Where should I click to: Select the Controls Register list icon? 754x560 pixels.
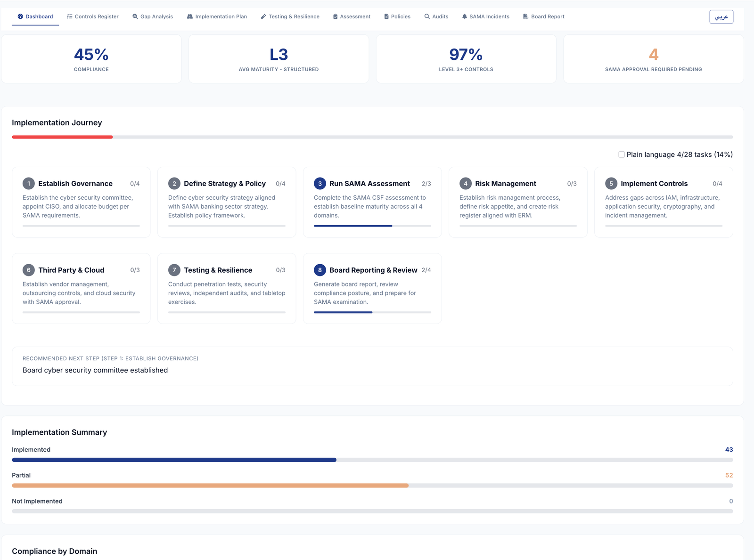69,16
